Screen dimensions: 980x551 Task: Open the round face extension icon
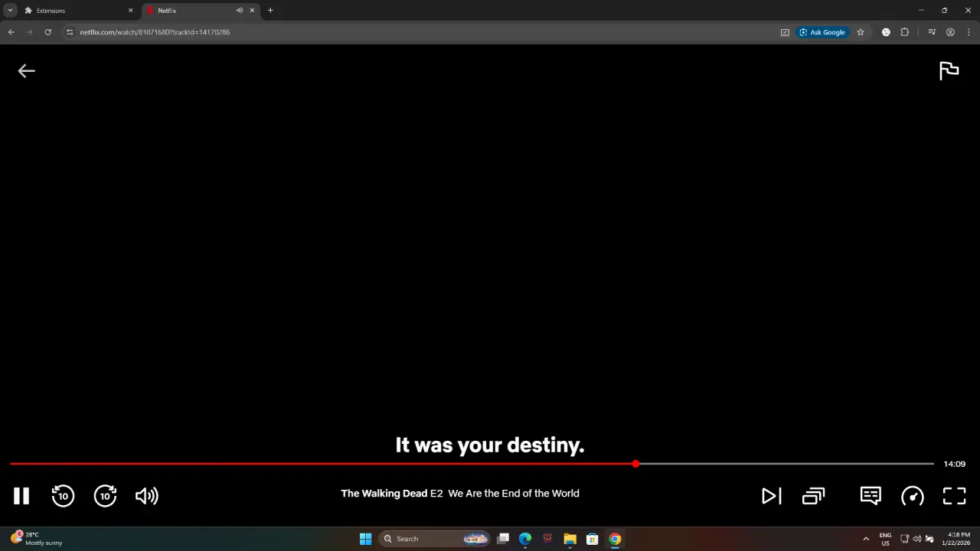tap(886, 32)
